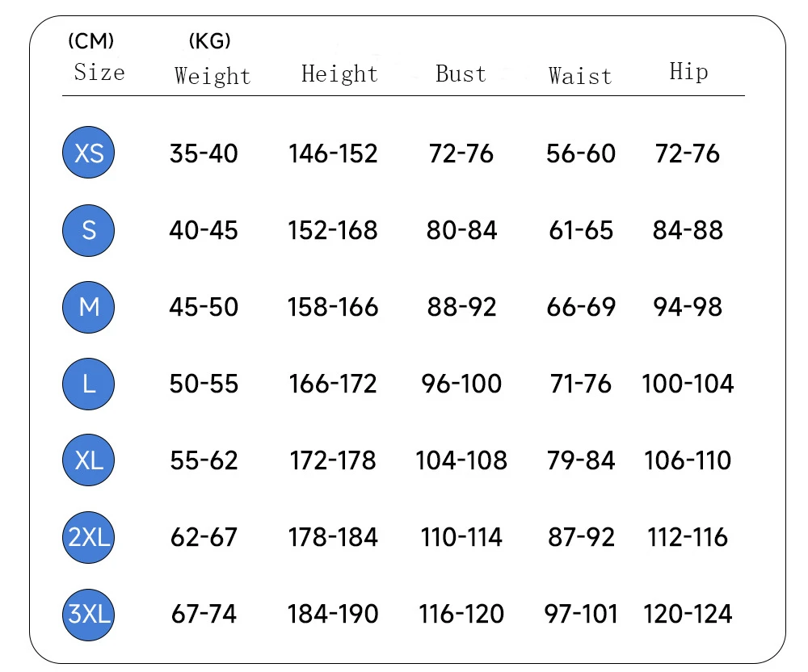Click the Size column header
Image resolution: width=808 pixels, height=672 pixels.
click(x=99, y=73)
